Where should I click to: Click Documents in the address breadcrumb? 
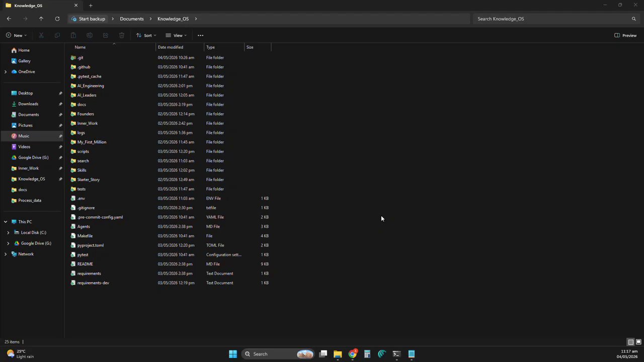[x=132, y=19]
